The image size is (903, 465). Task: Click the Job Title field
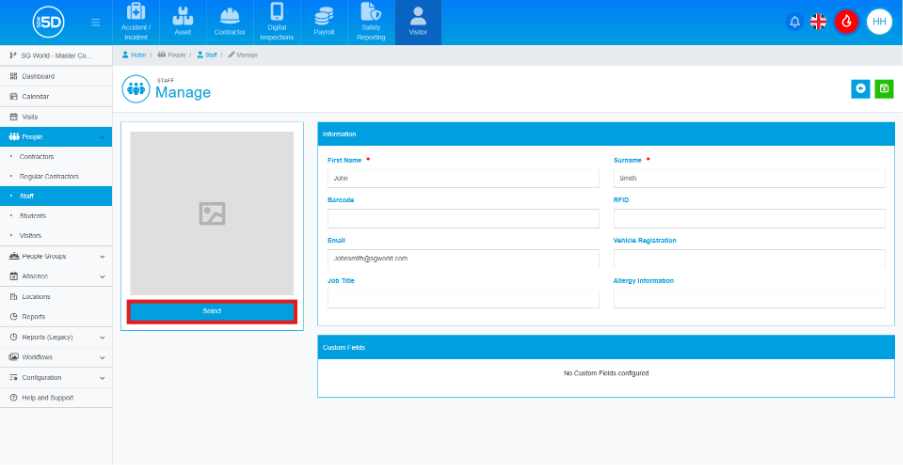tap(464, 299)
